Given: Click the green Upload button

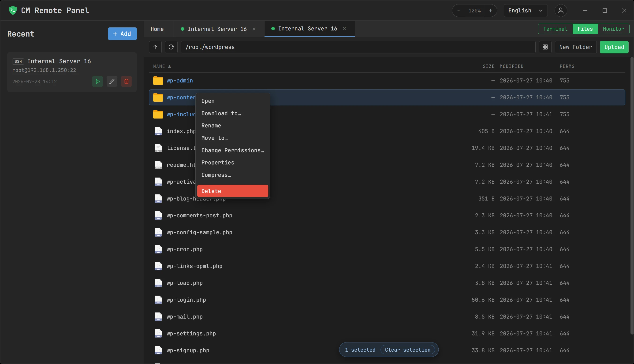Looking at the screenshot, I should pos(614,47).
